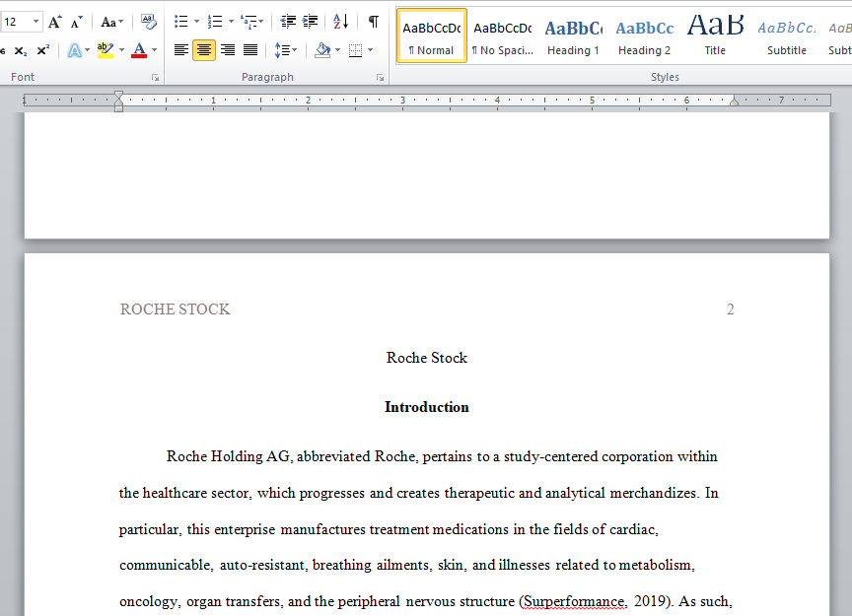This screenshot has width=852, height=616.
Task: Click the Shading paint bucket icon
Action: pyautogui.click(x=322, y=50)
